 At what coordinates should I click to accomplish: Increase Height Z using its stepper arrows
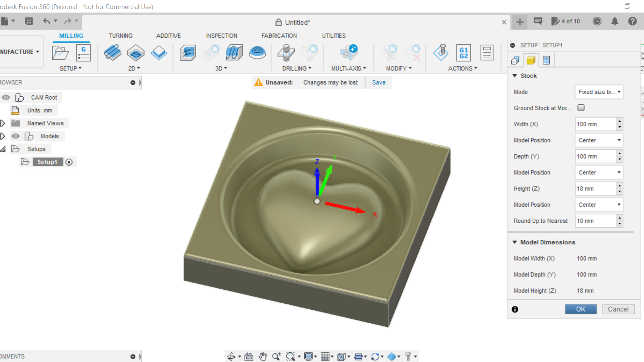[x=620, y=186]
